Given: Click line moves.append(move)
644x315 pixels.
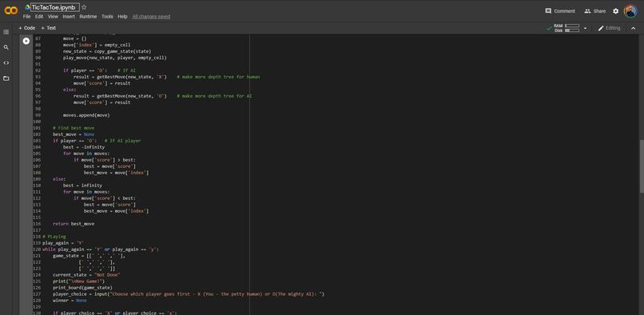Looking at the screenshot, I should pyautogui.click(x=86, y=115).
